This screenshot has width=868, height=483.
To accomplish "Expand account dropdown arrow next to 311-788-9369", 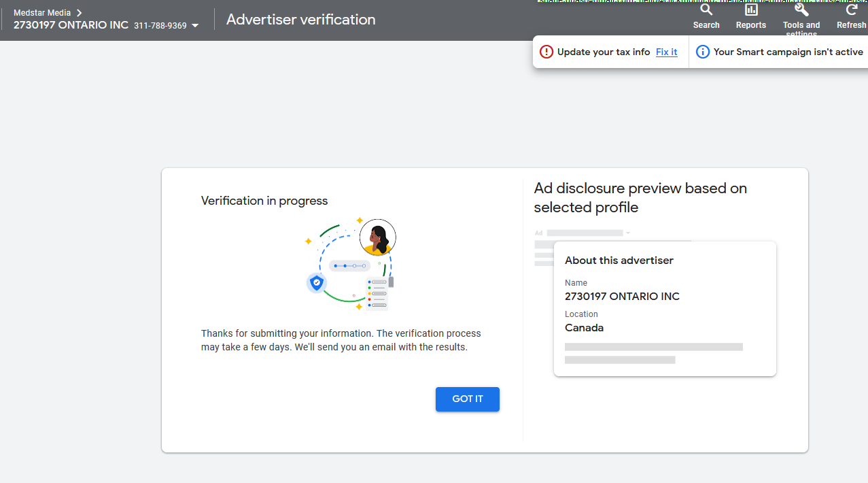I will pyautogui.click(x=196, y=26).
